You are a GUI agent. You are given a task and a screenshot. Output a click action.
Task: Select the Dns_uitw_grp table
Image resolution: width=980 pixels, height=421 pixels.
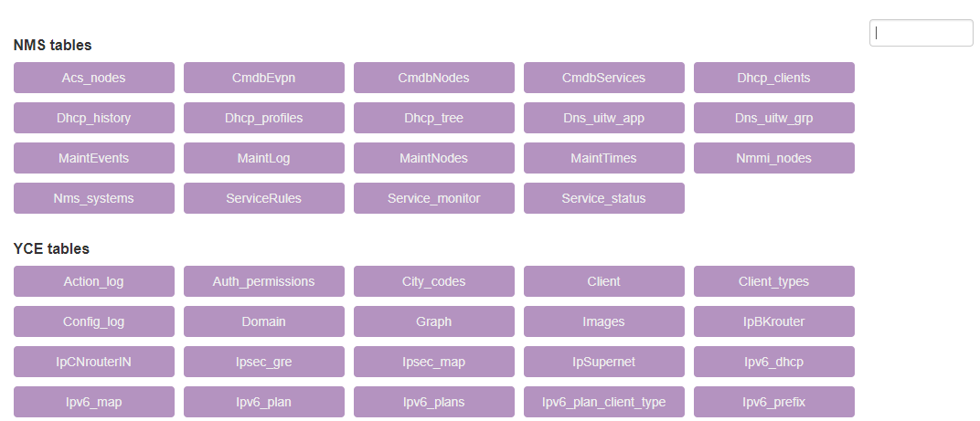tap(773, 118)
